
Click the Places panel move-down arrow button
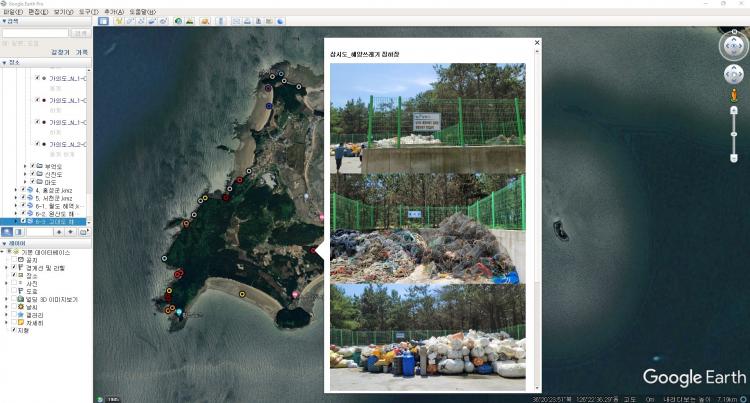(71, 232)
